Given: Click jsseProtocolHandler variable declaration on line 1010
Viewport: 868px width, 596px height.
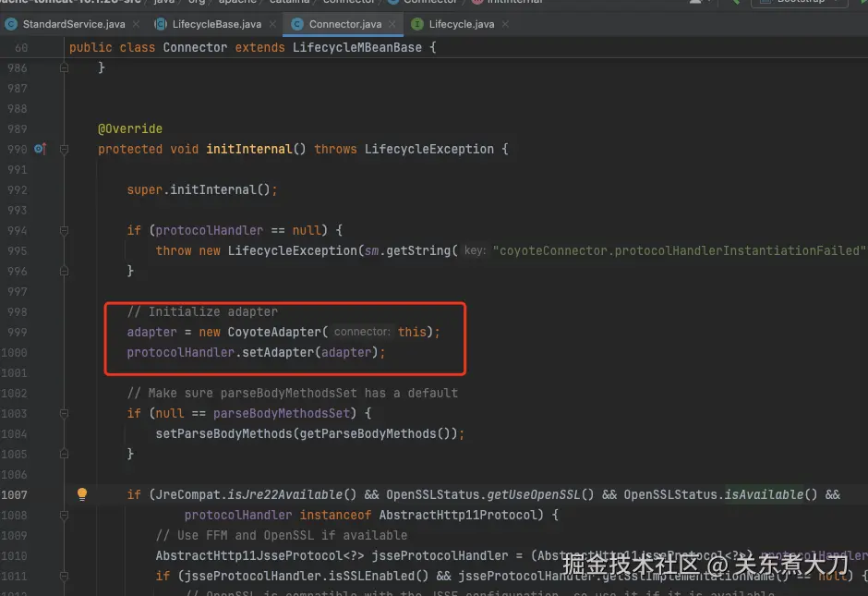Looking at the screenshot, I should pyautogui.click(x=440, y=555).
